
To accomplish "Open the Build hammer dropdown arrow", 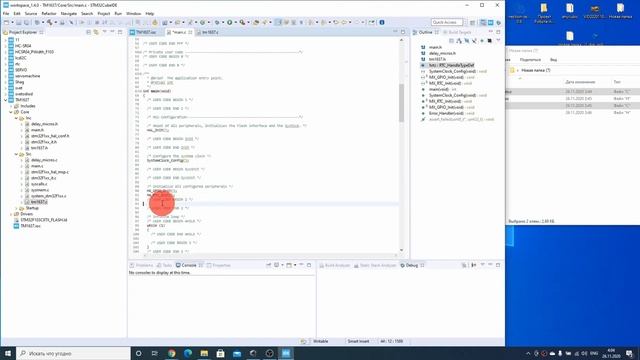I will (x=55, y=22).
